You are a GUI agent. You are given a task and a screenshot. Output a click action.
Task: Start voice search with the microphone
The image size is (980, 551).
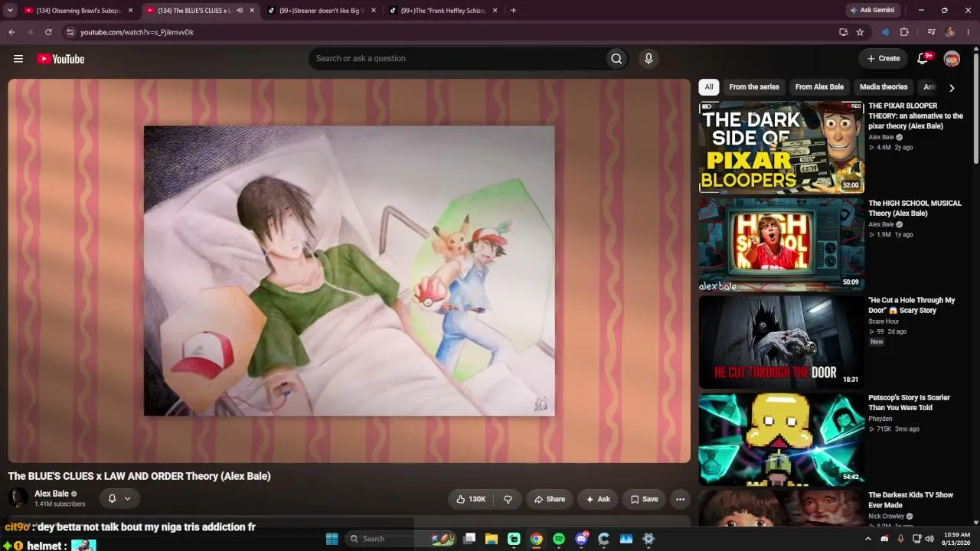coord(648,59)
